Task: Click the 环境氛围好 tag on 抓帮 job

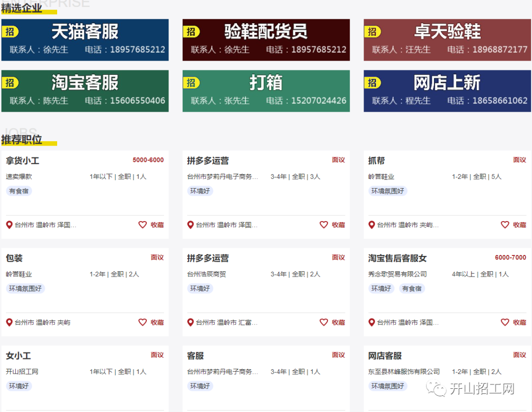Action: click(387, 191)
